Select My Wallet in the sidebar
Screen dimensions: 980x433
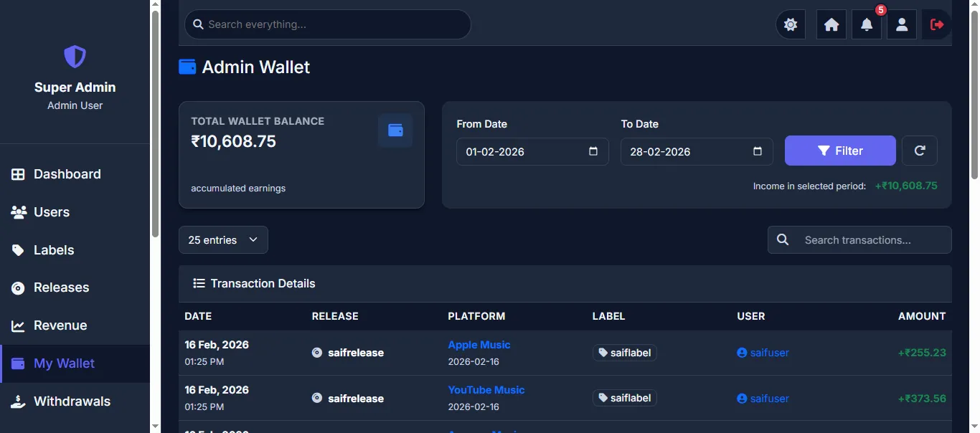[75, 363]
